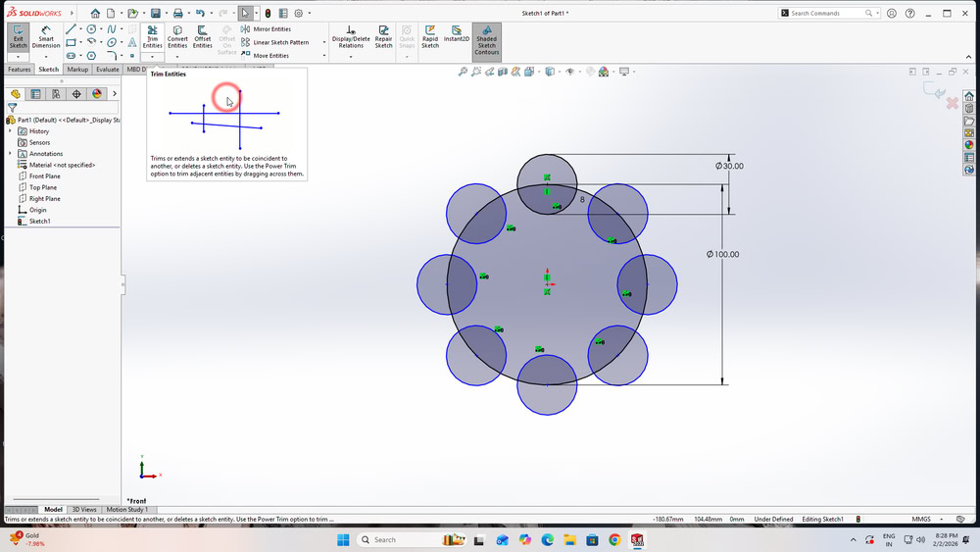Open Display/Delete Relations
This screenshot has width=980, height=552.
[x=351, y=37]
